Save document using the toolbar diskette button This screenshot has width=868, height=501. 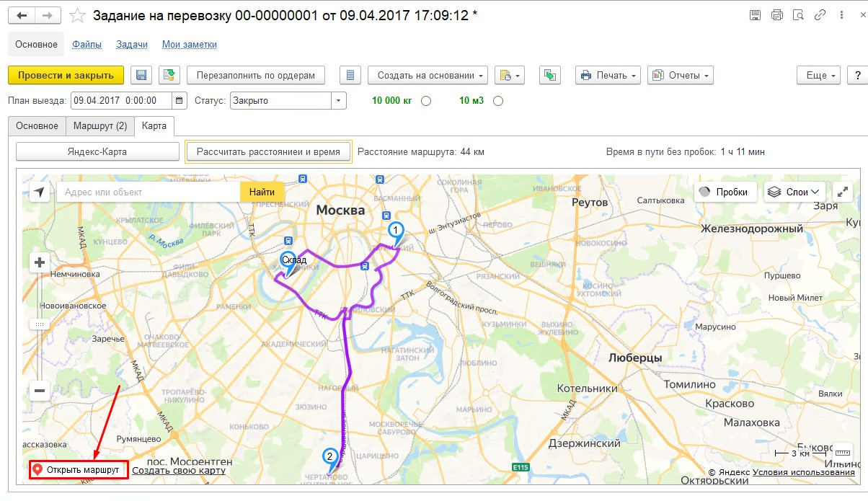tap(141, 75)
